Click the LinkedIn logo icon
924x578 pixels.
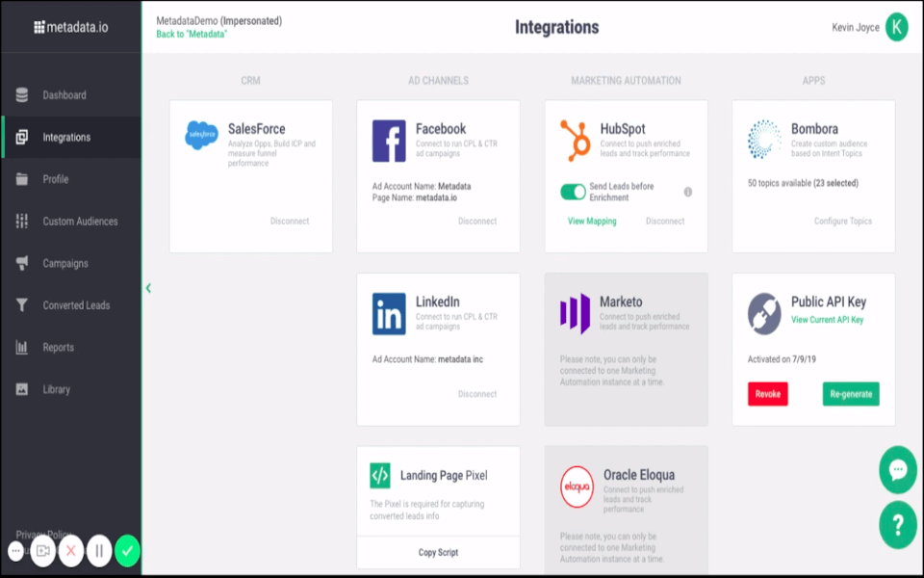[x=389, y=314]
